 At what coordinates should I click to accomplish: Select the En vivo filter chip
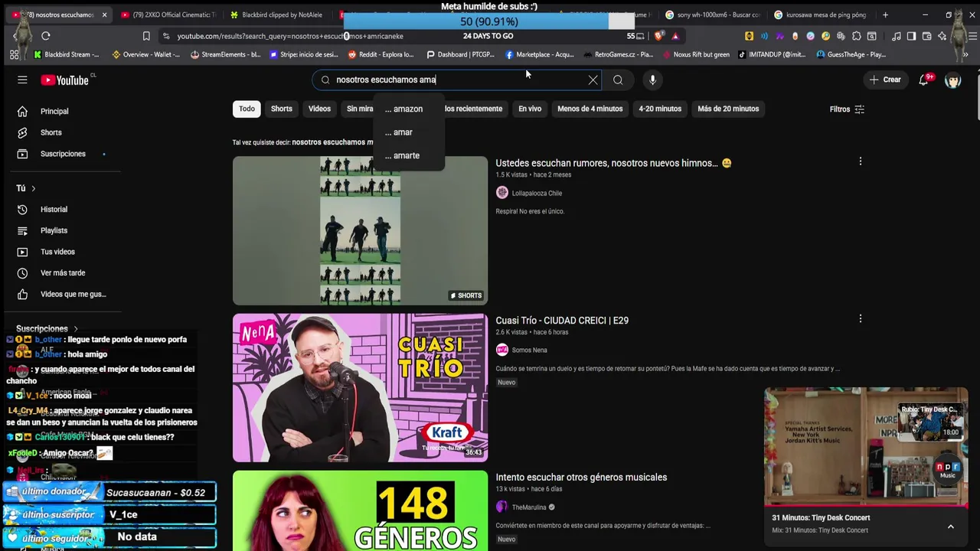[x=530, y=109]
